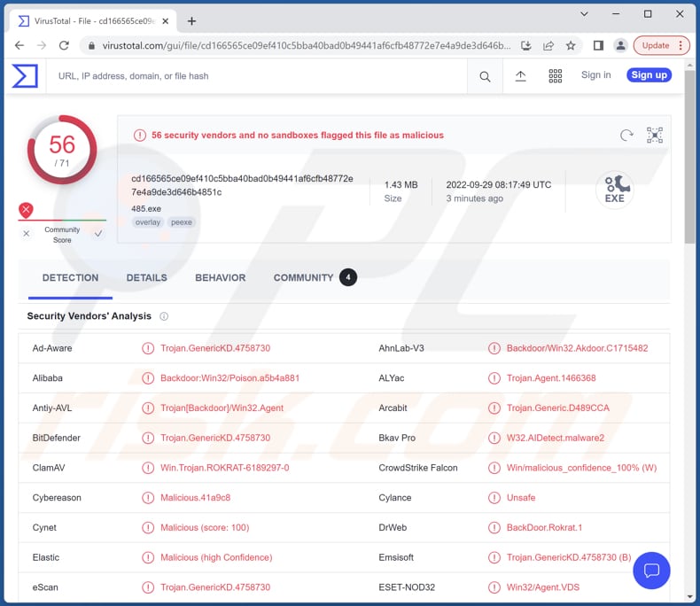Click the page vertical scrollbar
The height and width of the screenshot is (606, 700).
click(690, 177)
